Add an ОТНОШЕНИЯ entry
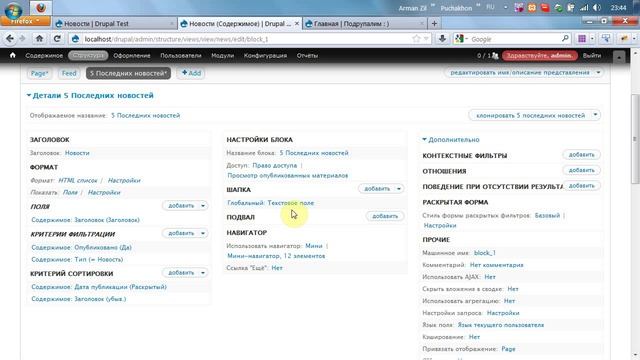 (x=581, y=170)
